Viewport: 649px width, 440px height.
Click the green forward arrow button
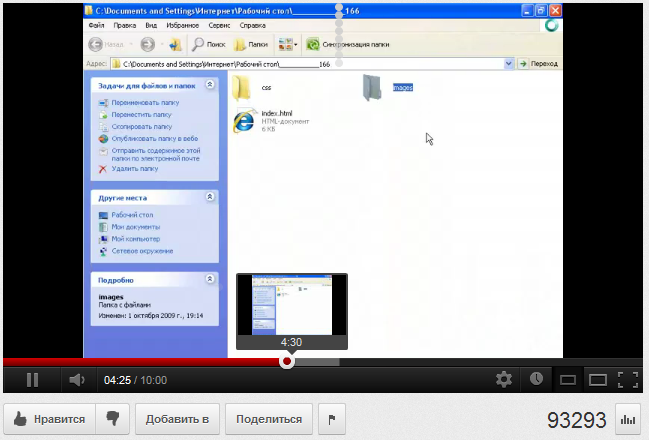(148, 44)
